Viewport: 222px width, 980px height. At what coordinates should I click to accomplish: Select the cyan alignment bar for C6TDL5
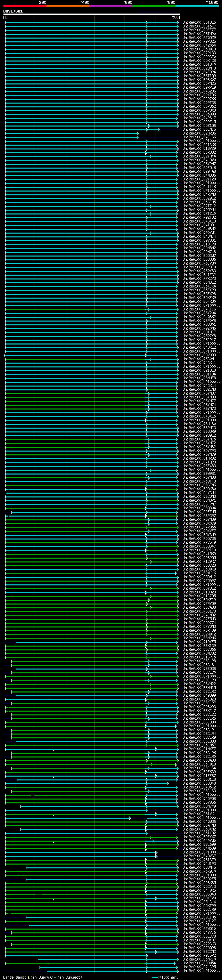tap(92, 23)
